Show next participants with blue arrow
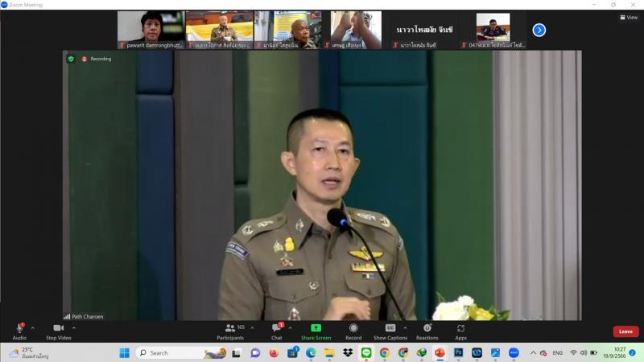 click(539, 30)
